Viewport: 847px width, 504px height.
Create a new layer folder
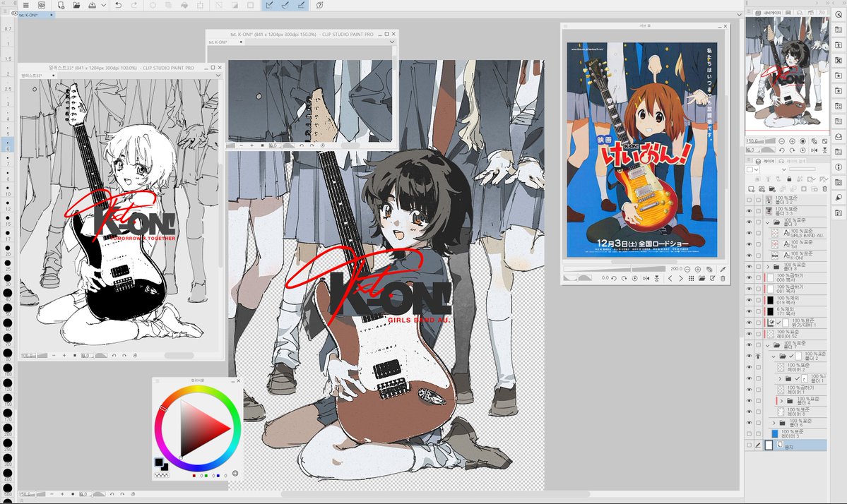click(772, 189)
